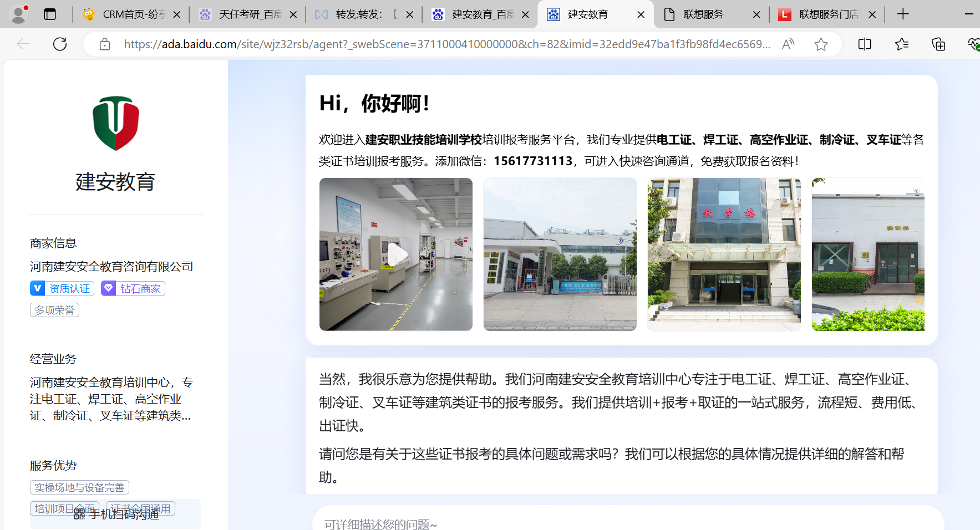Screen dimensions: 980x530
Task: Open the school gate photo thumbnail
Action: 560,254
